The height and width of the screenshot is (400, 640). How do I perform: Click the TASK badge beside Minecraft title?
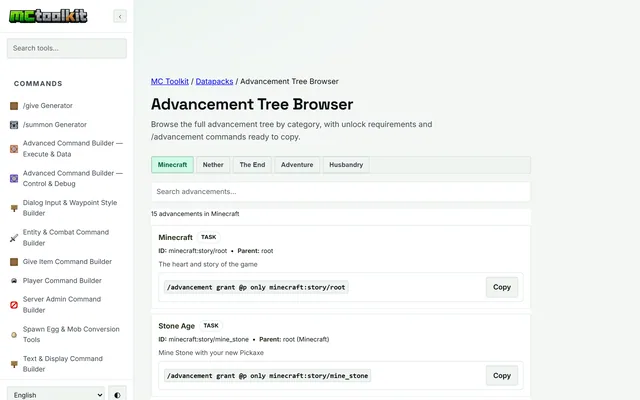pos(209,237)
